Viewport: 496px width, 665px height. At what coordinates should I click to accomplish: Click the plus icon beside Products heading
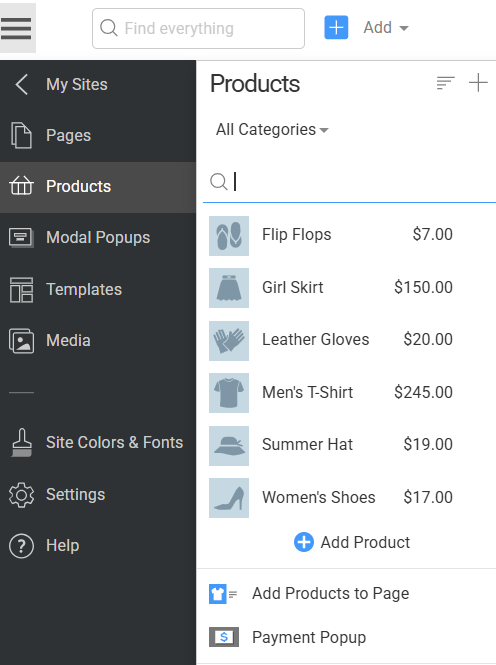[x=478, y=83]
